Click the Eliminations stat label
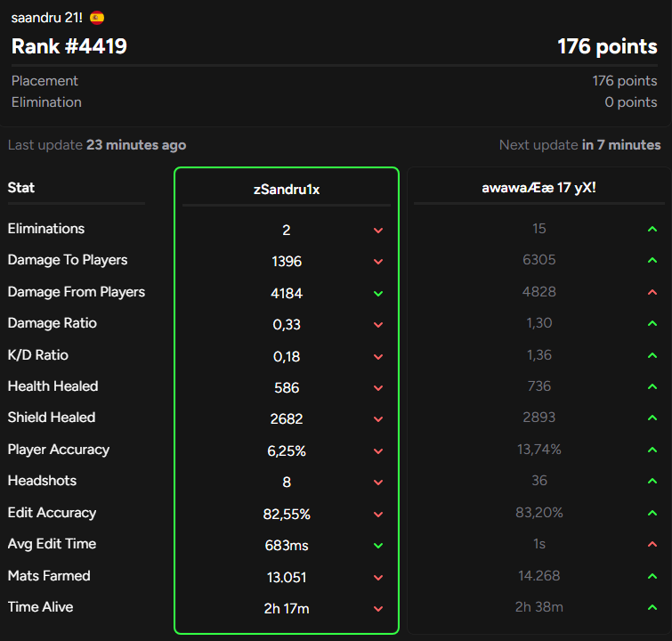 pos(46,229)
